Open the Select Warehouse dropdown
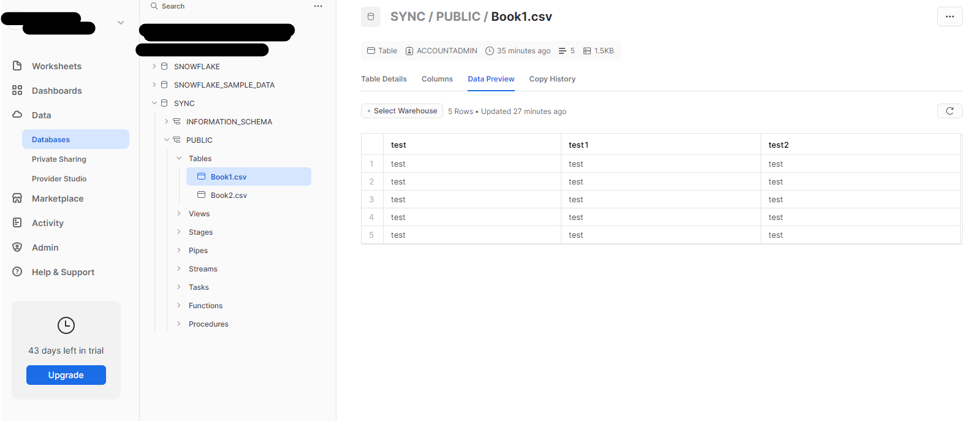 [x=402, y=111]
